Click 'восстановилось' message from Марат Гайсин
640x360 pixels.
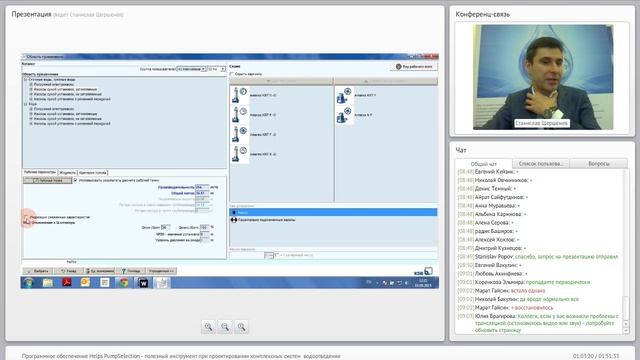coord(505,308)
